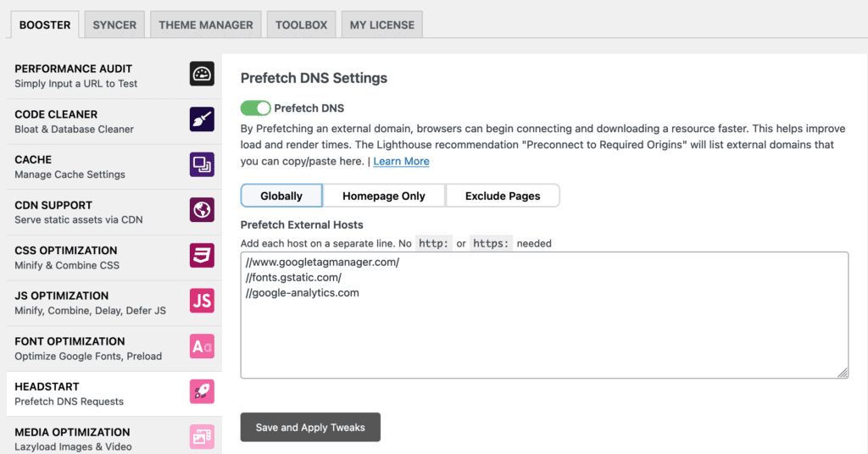Click Save and Apply Tweaks button

tap(310, 427)
